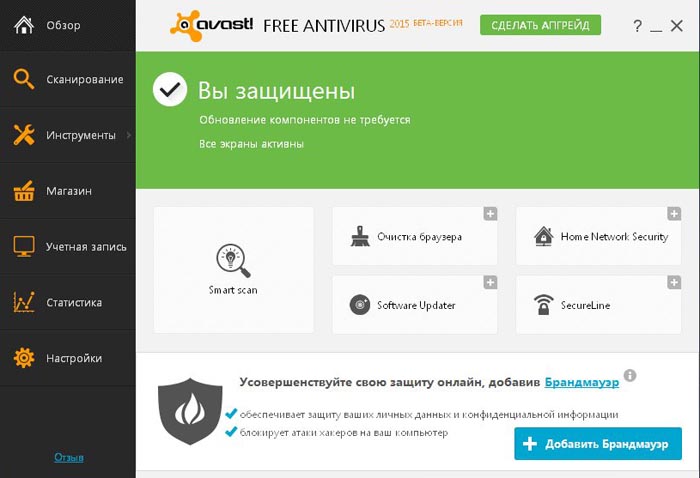Open the help question mark icon
Viewport: 700px width, 478px height.
click(638, 26)
